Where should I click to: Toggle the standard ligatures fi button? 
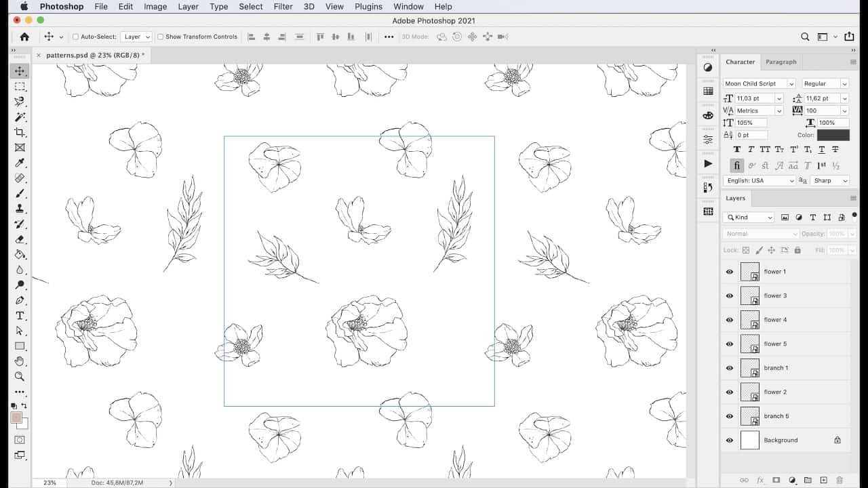pyautogui.click(x=737, y=165)
